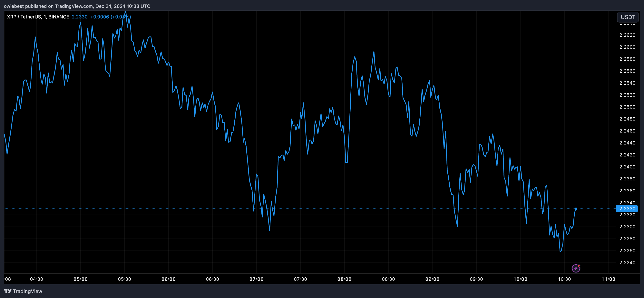
Task: Click the 10:00 time axis label
Action: click(x=521, y=279)
